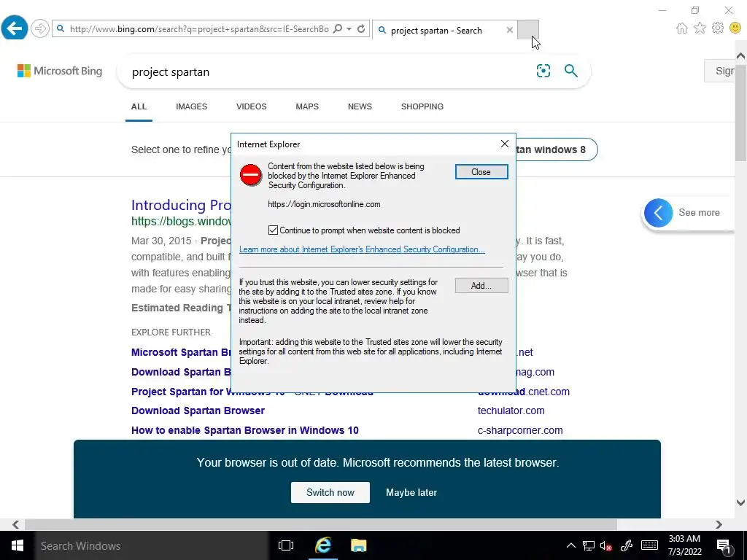This screenshot has height=560, width=747.
Task: Expand the See more side panel chevron
Action: point(659,212)
